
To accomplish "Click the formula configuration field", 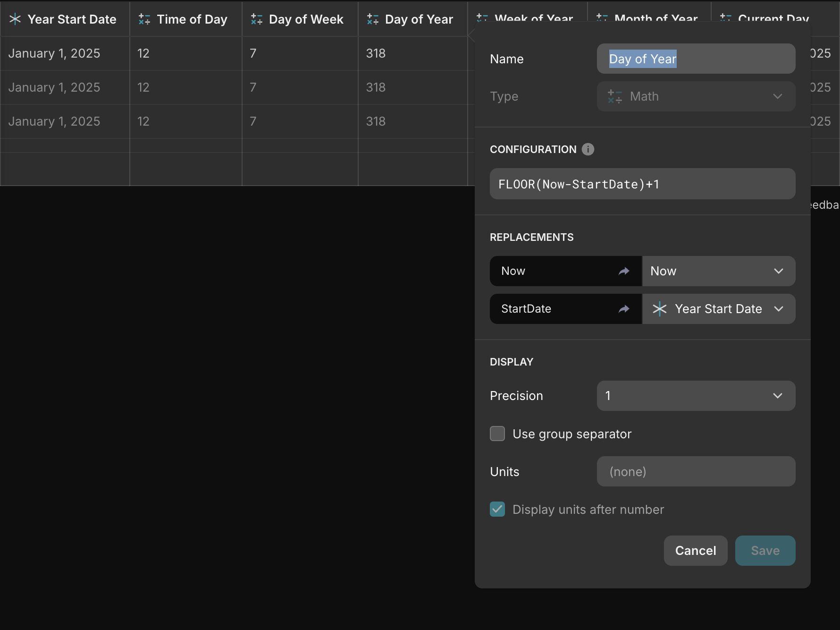I will click(x=643, y=184).
